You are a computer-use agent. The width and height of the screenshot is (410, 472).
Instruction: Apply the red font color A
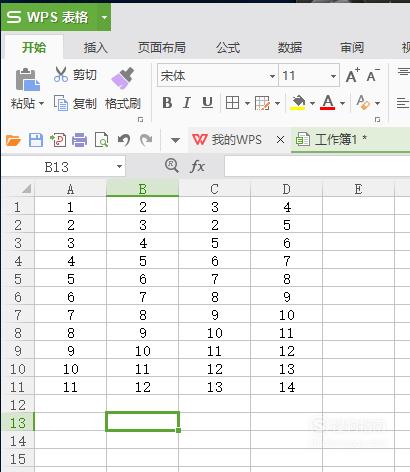click(328, 103)
